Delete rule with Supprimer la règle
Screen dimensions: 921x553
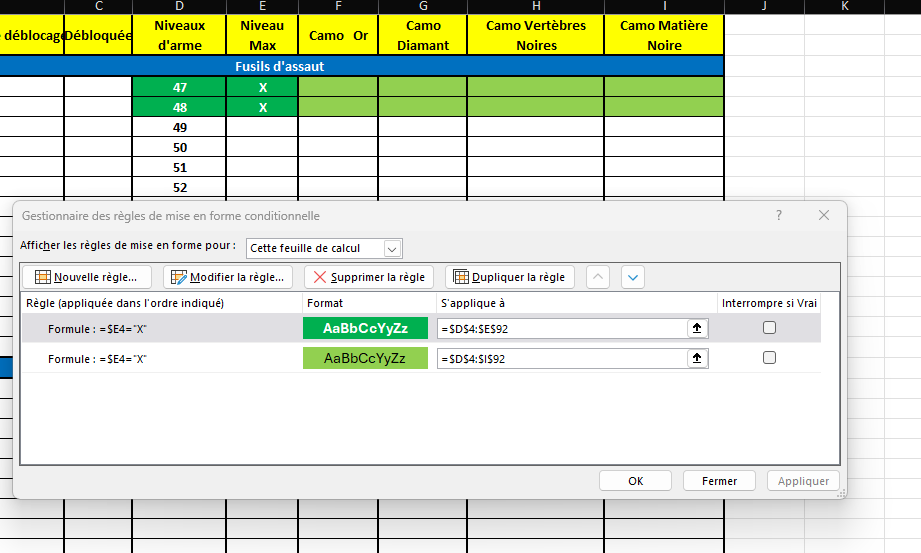[369, 277]
